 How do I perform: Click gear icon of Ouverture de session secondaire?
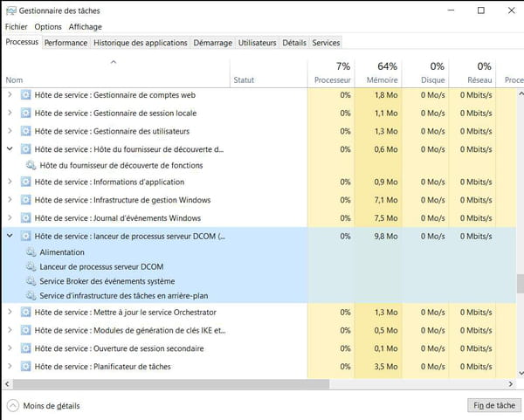[25, 348]
